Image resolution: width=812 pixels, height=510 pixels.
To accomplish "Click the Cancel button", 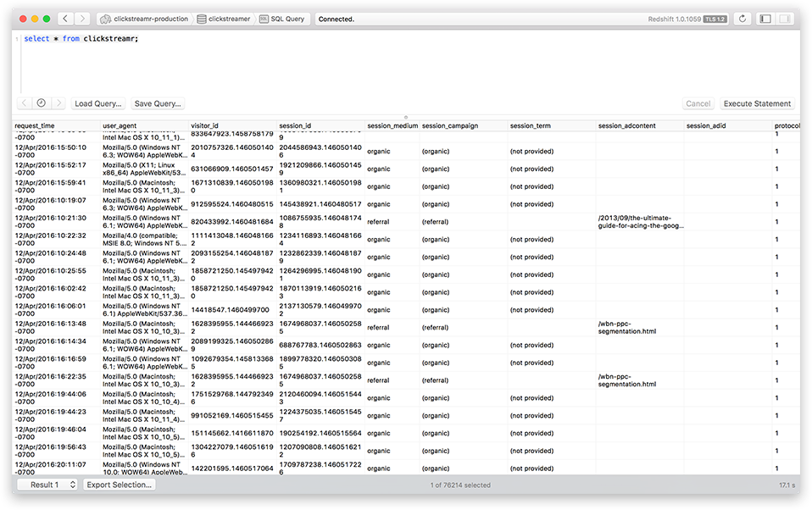I will pyautogui.click(x=698, y=103).
